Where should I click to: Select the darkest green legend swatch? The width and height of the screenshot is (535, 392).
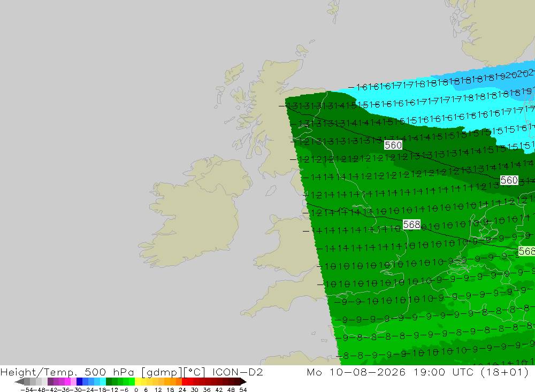click(x=109, y=382)
